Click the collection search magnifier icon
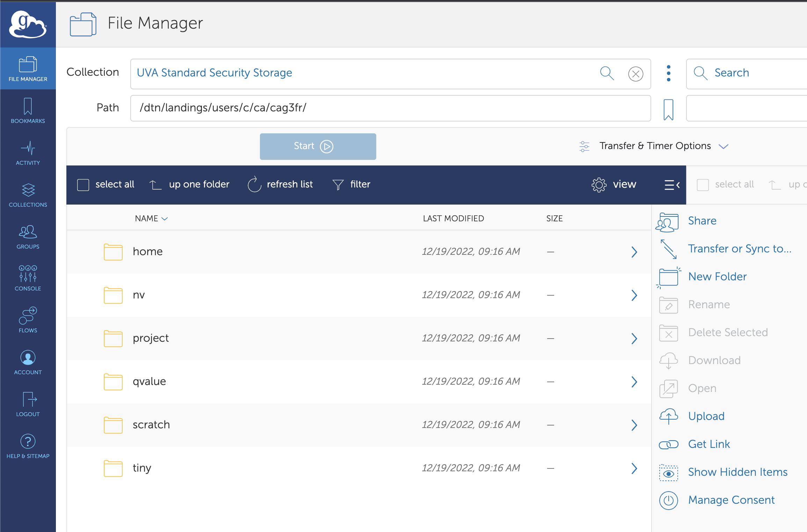 click(x=607, y=73)
